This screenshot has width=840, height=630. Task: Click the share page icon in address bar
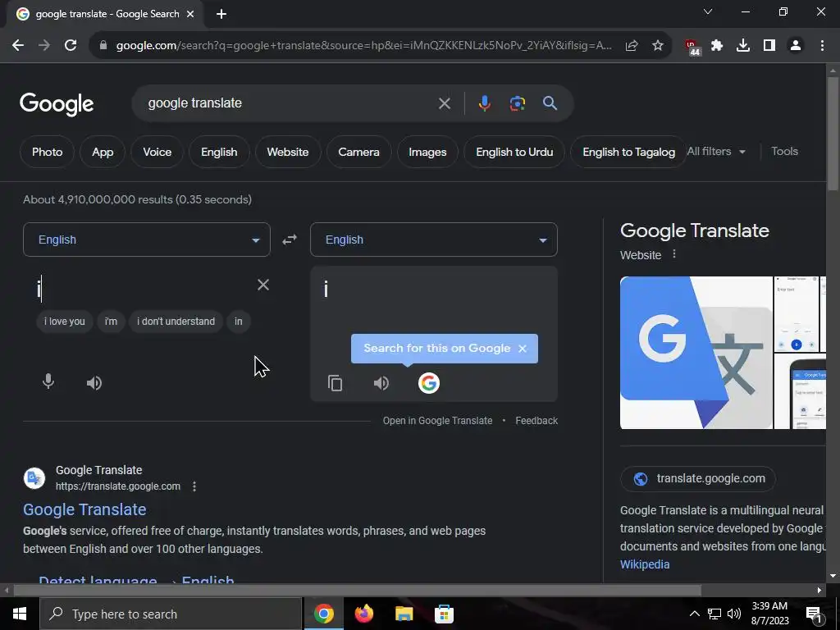(632, 46)
